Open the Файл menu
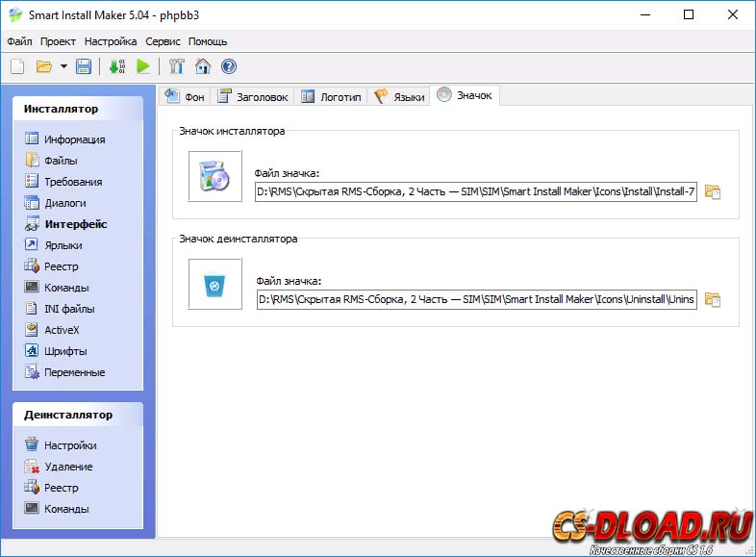 [19, 41]
